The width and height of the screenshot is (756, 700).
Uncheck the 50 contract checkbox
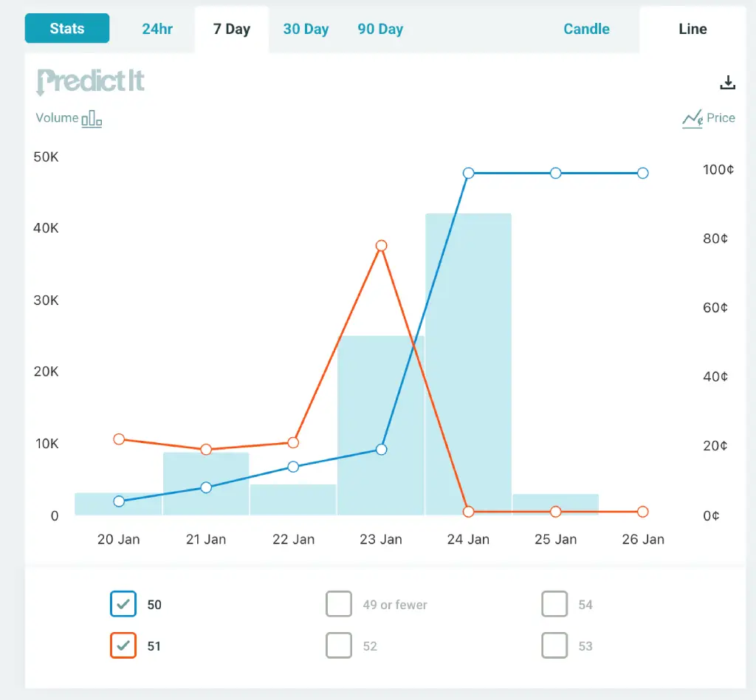(x=123, y=603)
